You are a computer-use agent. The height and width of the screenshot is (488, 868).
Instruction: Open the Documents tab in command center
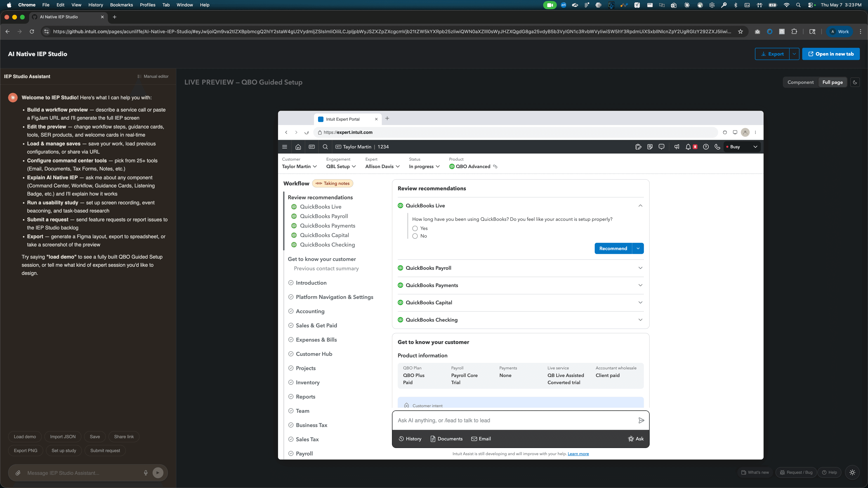pos(446,439)
